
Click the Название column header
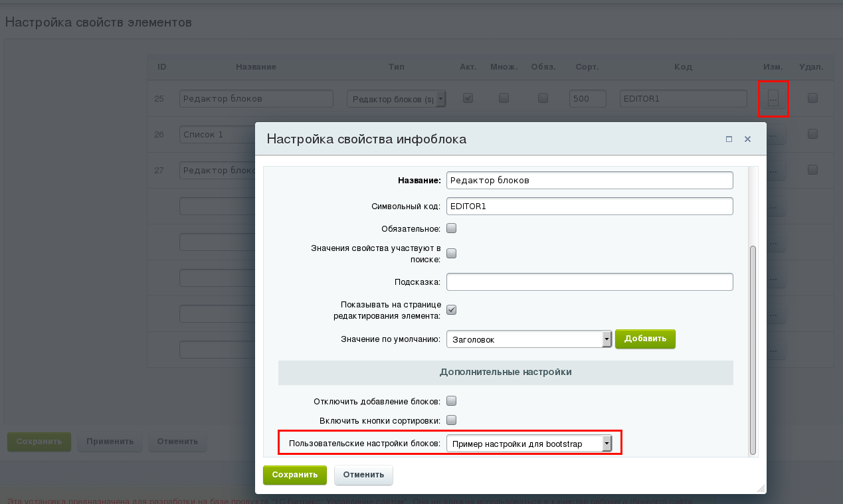tap(256, 67)
